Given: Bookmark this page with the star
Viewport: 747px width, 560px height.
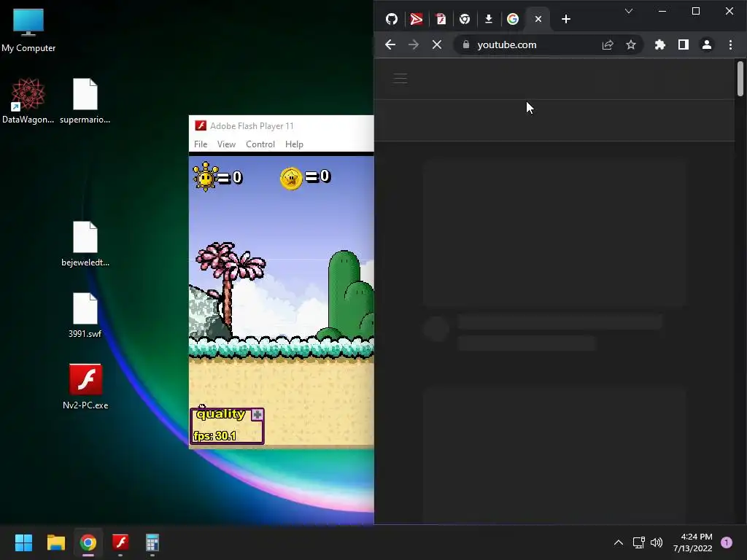Looking at the screenshot, I should (631, 44).
